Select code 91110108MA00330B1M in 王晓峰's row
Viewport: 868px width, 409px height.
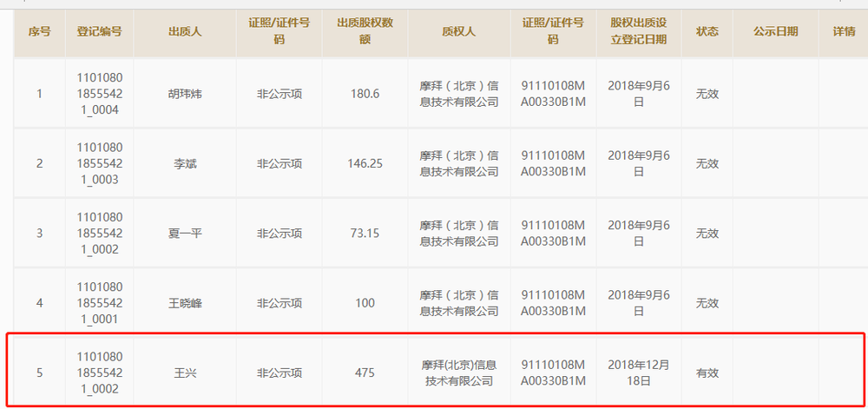pos(553,303)
